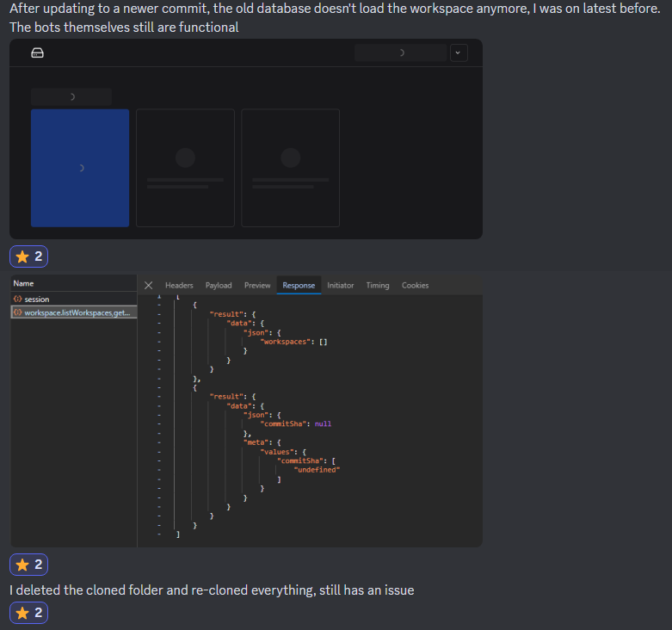This screenshot has width=672, height=630.
Task: Click the workspace.listWorkspaces request type icon
Action: 17,312
